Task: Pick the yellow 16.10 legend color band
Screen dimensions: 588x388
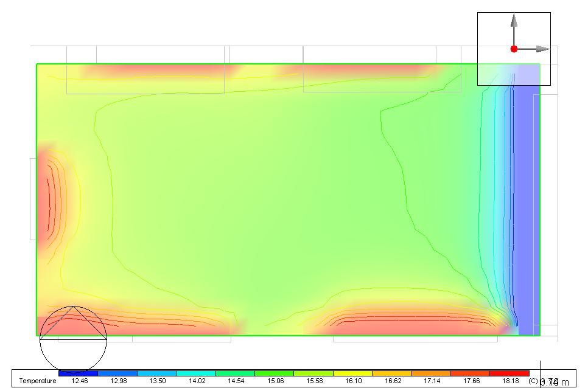Action: pos(353,373)
